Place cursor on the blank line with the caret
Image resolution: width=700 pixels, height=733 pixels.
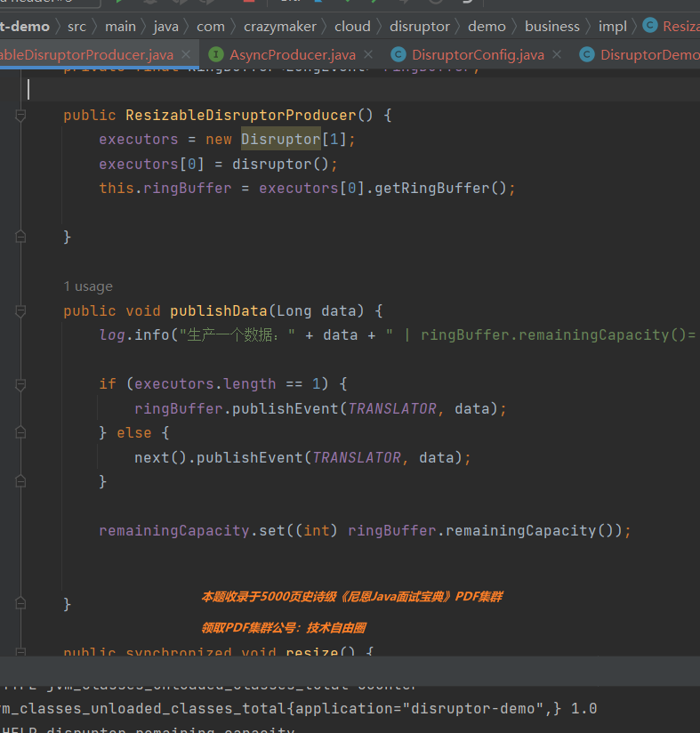point(350,89)
